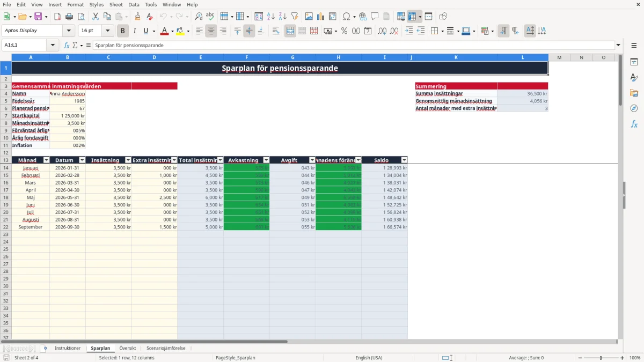Run the spelling check

(x=210, y=17)
